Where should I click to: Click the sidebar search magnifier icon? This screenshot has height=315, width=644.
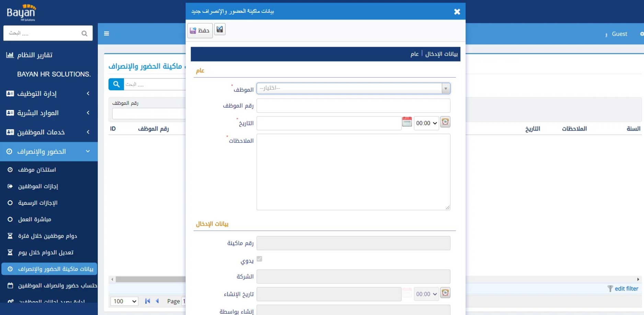pyautogui.click(x=84, y=33)
